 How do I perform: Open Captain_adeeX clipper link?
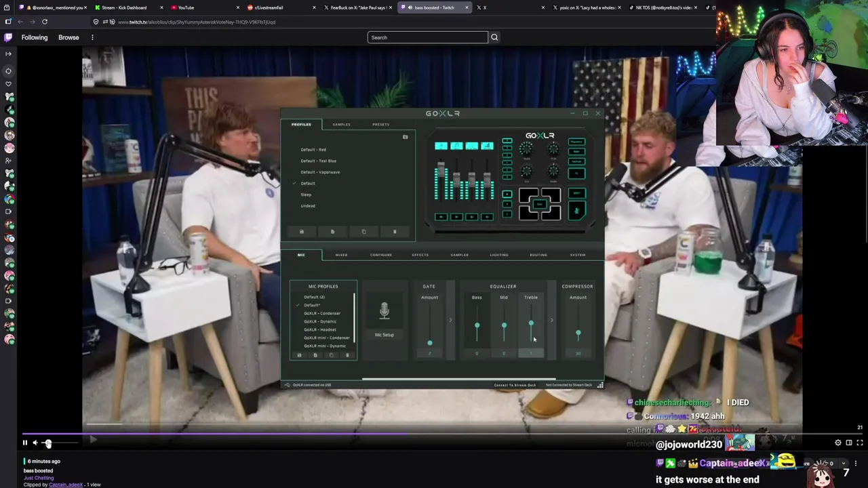[x=65, y=485]
